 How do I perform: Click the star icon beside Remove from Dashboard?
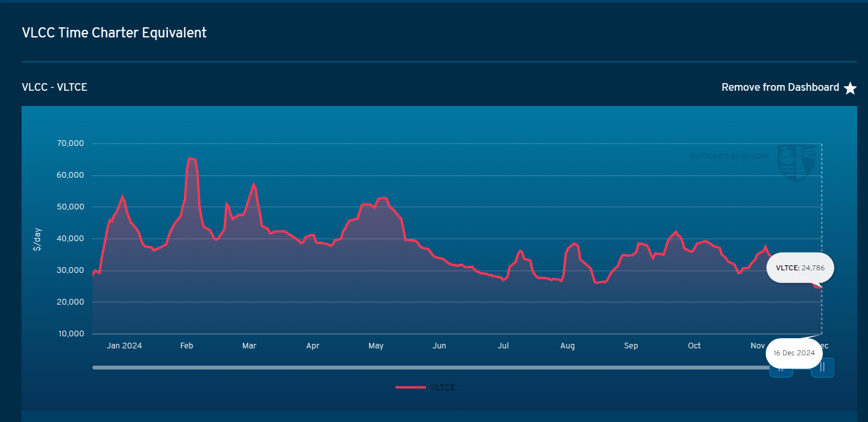coord(850,88)
